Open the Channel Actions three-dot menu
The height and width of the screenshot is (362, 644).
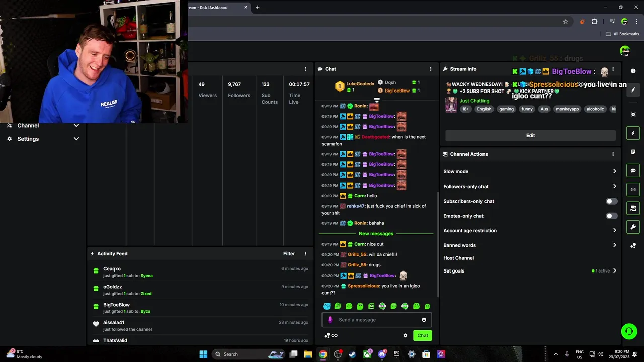613,154
